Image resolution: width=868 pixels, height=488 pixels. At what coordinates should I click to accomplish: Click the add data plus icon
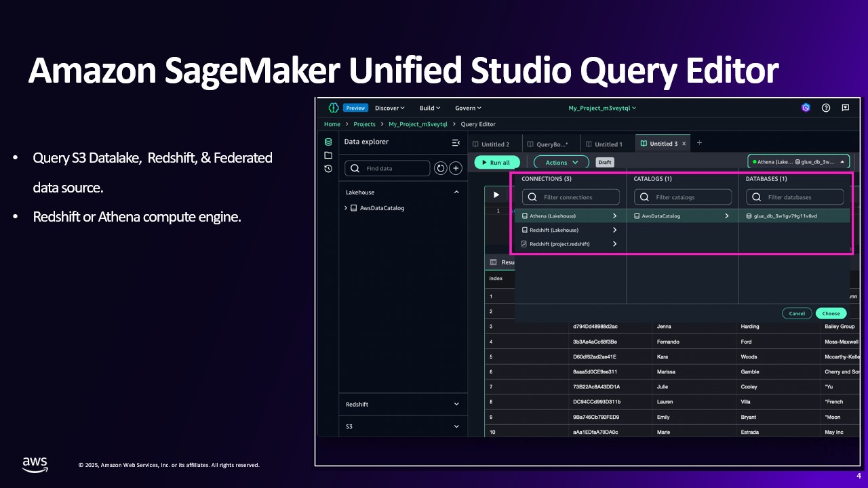[456, 168]
